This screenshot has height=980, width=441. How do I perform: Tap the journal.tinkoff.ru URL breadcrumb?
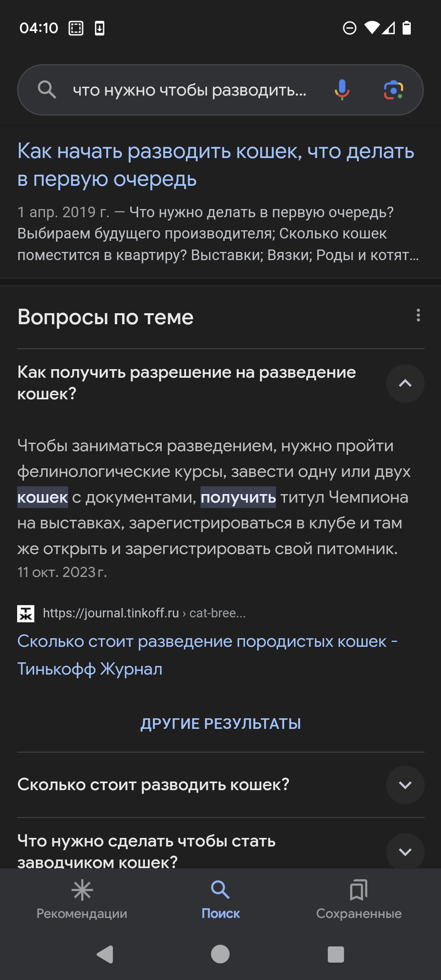(144, 613)
